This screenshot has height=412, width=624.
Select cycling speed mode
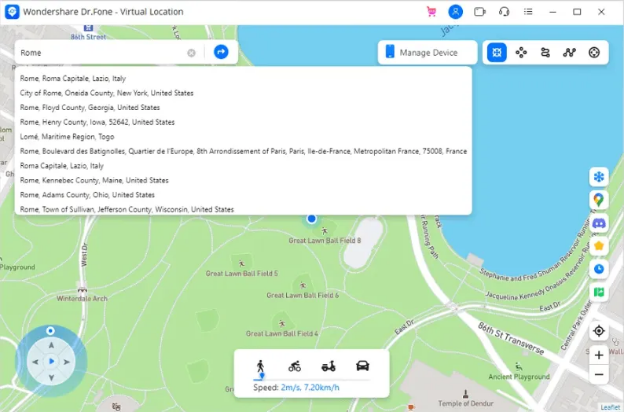(294, 366)
